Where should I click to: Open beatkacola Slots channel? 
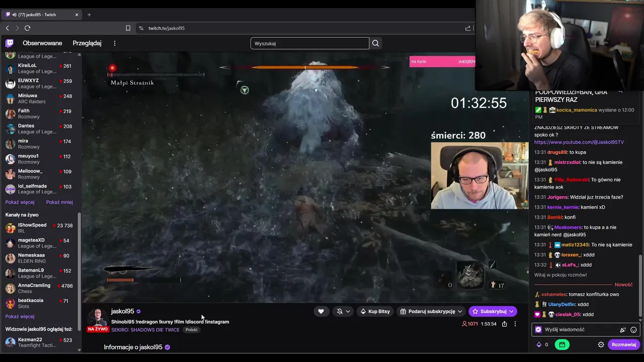[39, 304]
